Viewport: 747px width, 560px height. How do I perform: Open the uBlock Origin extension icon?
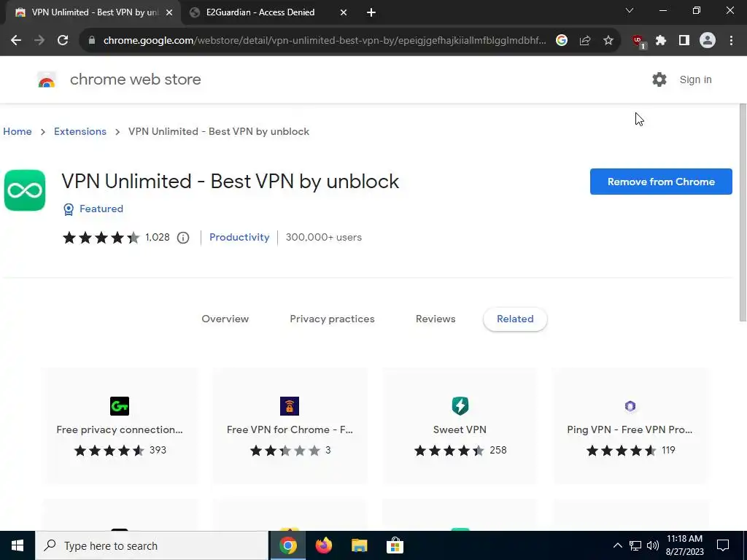(638, 42)
